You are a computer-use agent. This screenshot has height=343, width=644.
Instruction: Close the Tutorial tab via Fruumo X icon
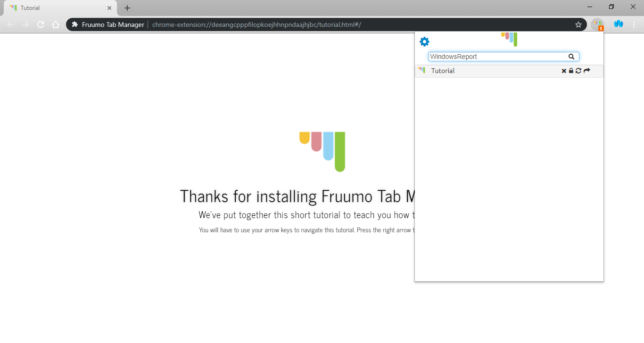pos(564,71)
